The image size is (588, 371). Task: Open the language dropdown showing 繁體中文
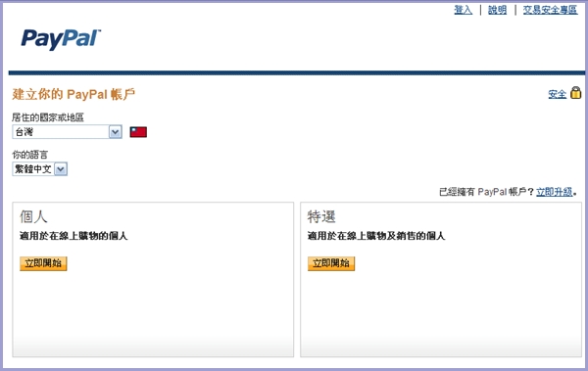pos(40,169)
